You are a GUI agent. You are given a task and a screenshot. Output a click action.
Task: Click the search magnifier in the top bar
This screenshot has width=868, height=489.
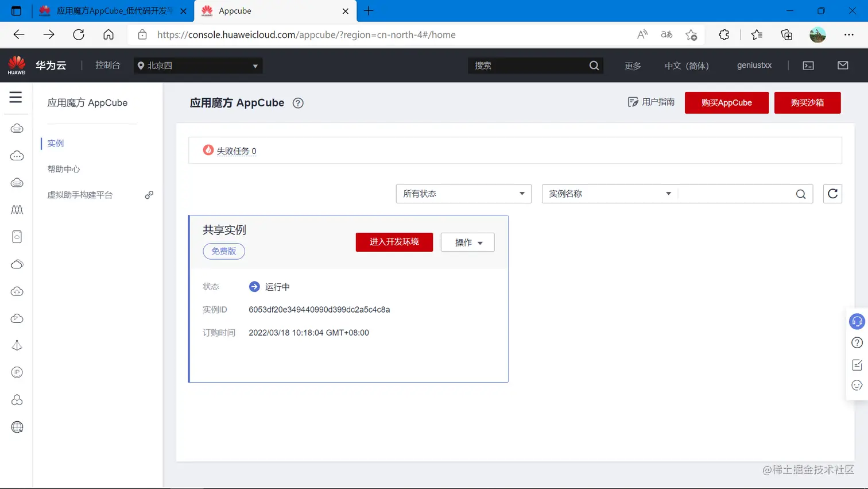pos(594,66)
